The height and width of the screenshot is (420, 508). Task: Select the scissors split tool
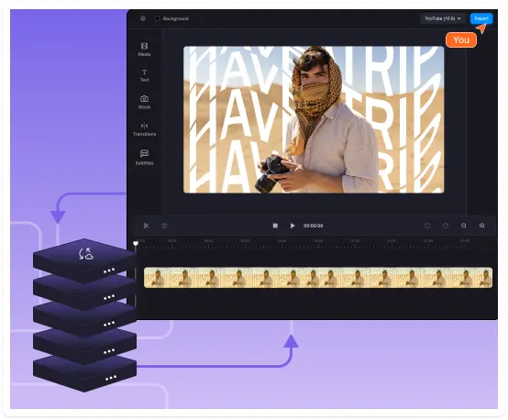click(146, 226)
